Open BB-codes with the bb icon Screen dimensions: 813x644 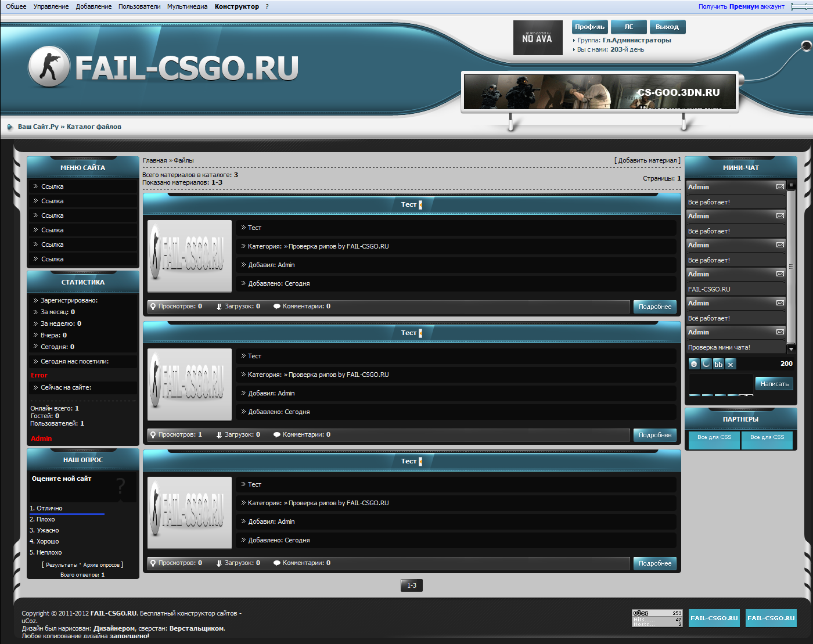click(718, 364)
